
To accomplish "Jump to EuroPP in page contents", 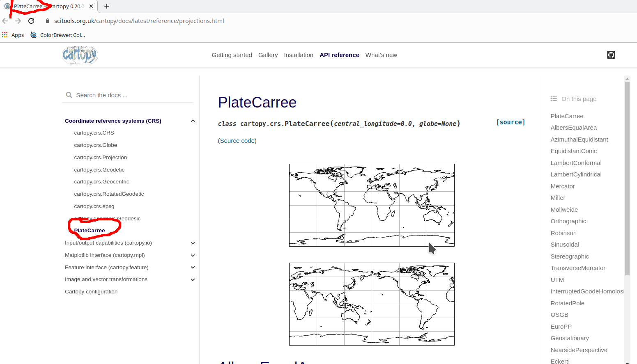I will [x=561, y=327].
